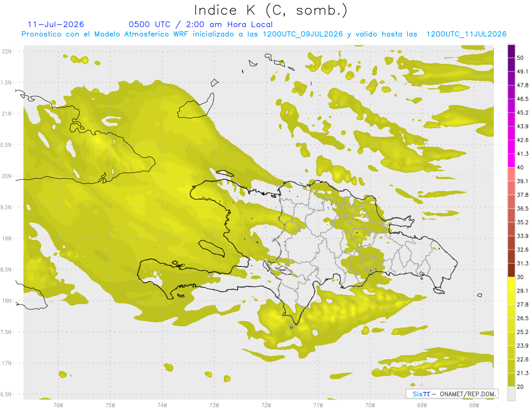Image resolution: width=532 pixels, height=411 pixels.
Task: Click the '75W' longitude axis label
Action: click(x=110, y=405)
